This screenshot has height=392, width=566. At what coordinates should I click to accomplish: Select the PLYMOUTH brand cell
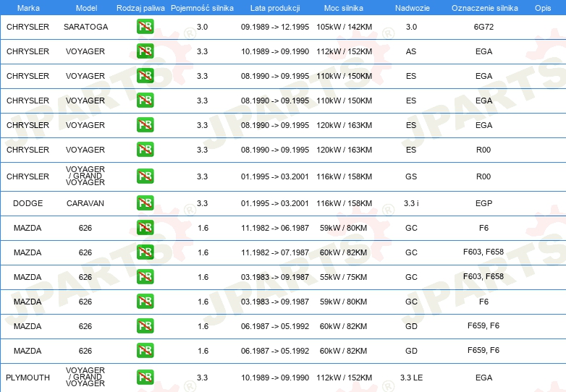point(28,378)
